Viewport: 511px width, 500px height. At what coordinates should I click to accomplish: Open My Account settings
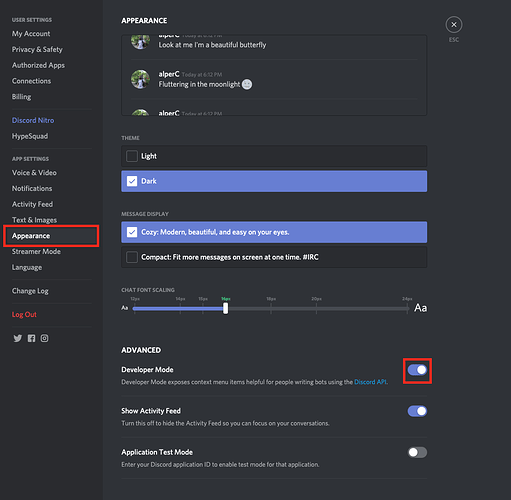[31, 34]
